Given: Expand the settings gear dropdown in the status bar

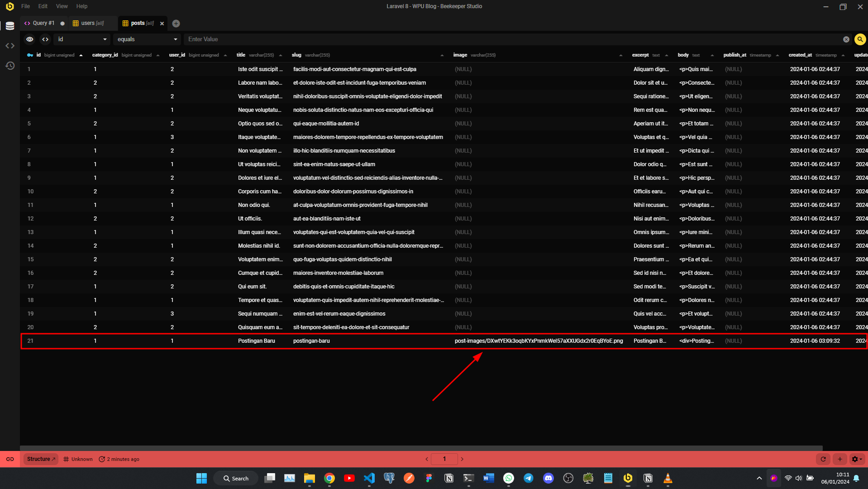Looking at the screenshot, I should coord(857,459).
